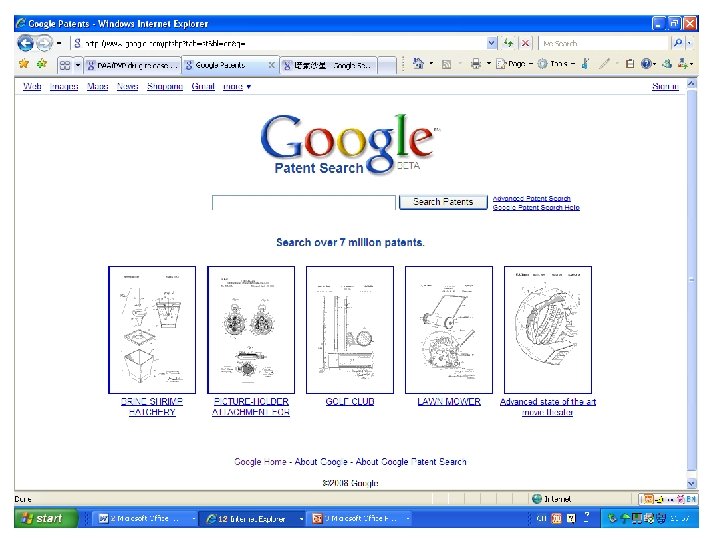Open the Shopping link

tap(165, 86)
